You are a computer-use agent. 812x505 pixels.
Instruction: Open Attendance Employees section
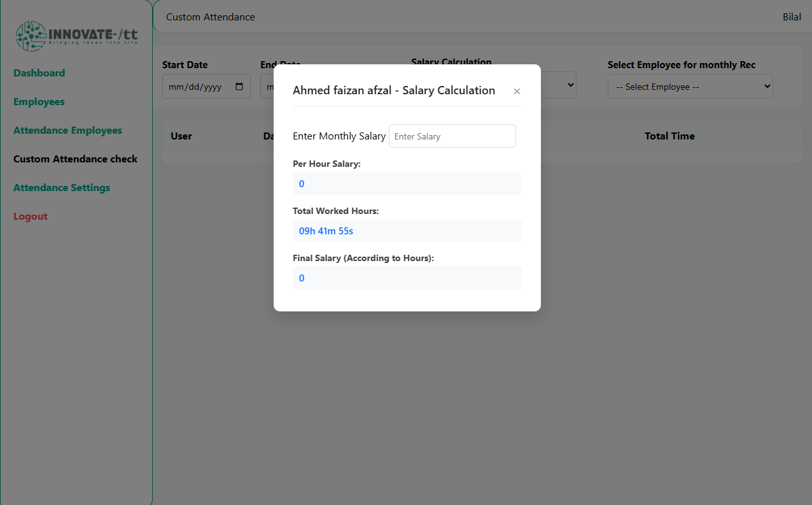[67, 131]
